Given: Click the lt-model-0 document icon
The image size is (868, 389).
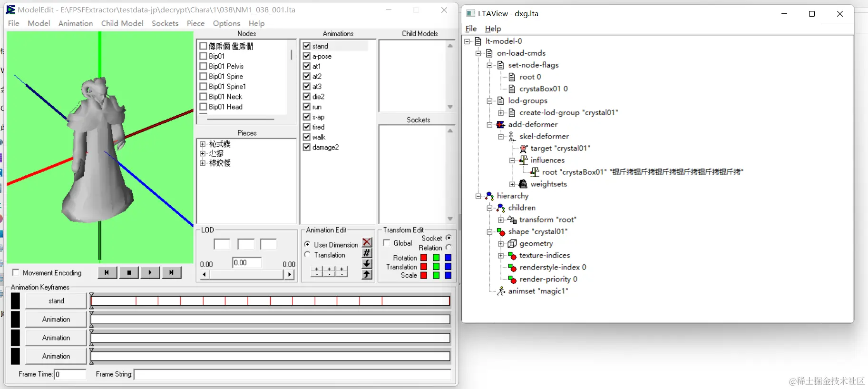Looking at the screenshot, I should click(478, 41).
